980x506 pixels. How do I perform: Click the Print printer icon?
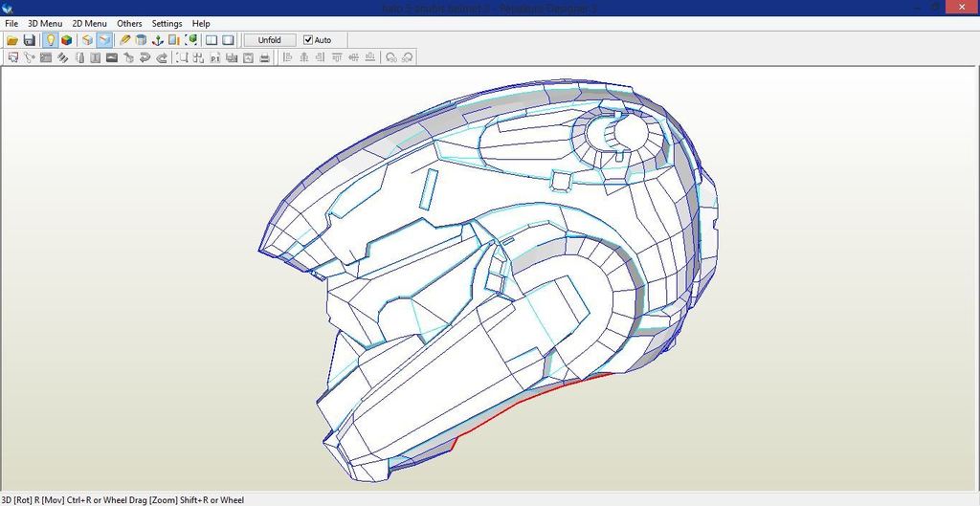[x=264, y=58]
